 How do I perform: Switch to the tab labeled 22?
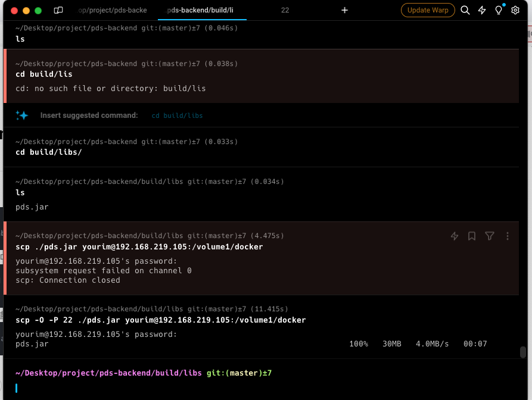tap(285, 10)
